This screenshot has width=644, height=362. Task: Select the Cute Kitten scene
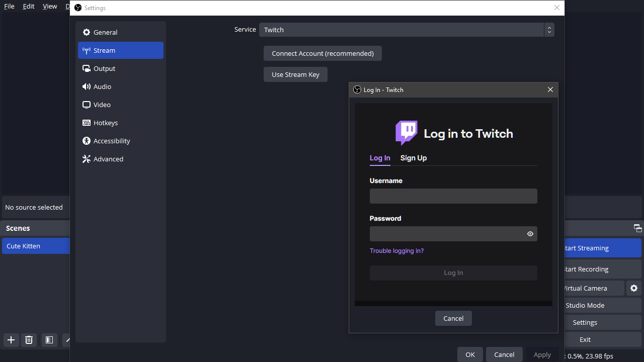tap(23, 246)
